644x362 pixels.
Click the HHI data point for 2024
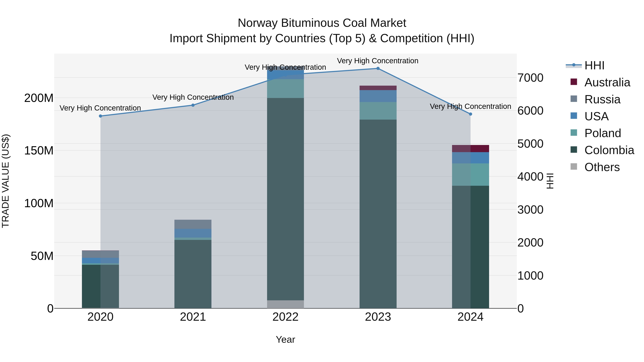(470, 114)
